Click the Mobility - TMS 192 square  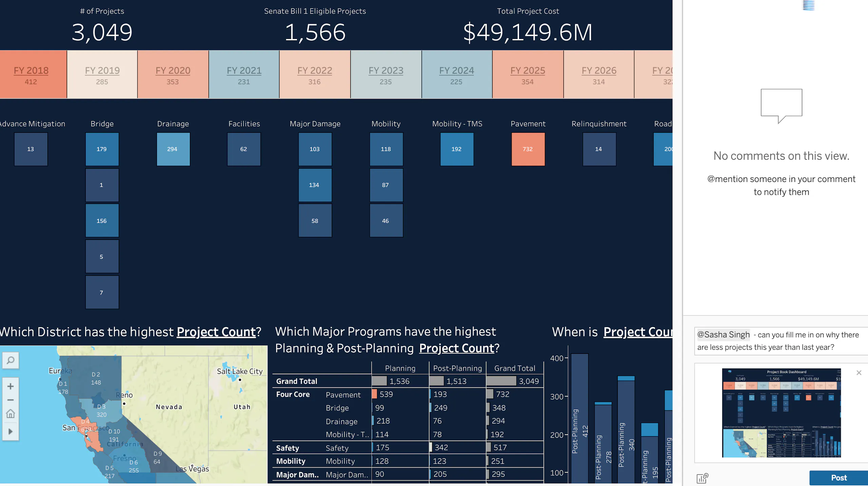tap(457, 149)
